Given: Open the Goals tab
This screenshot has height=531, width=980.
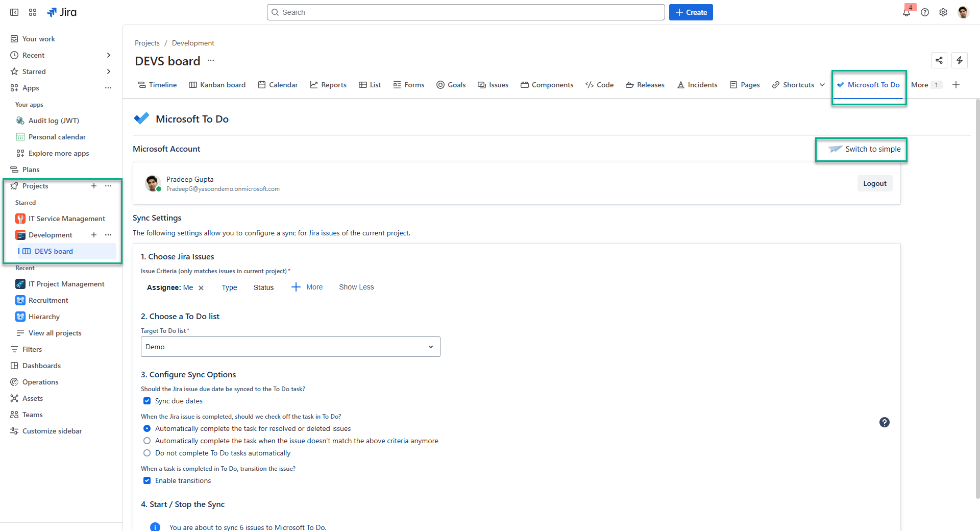Looking at the screenshot, I should tap(451, 85).
